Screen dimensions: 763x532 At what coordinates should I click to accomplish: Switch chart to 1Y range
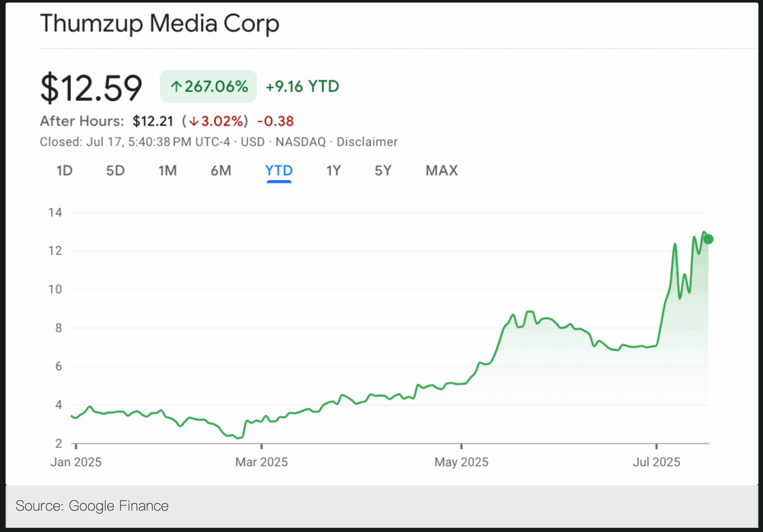(334, 170)
